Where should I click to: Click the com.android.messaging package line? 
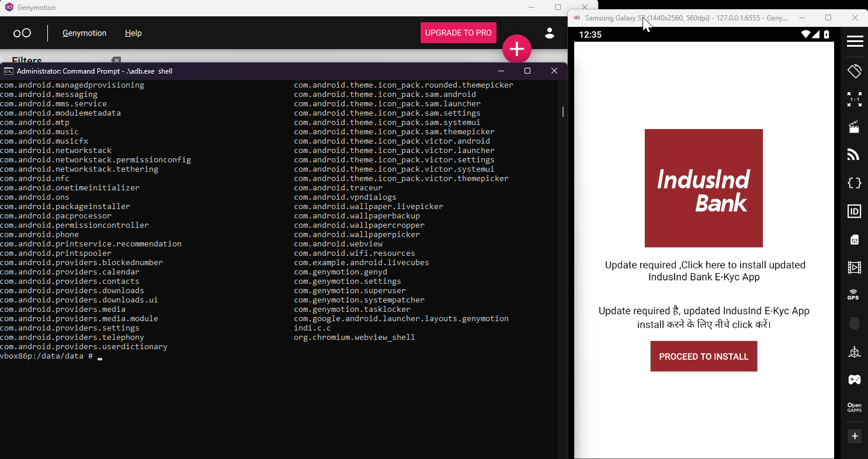tap(48, 95)
